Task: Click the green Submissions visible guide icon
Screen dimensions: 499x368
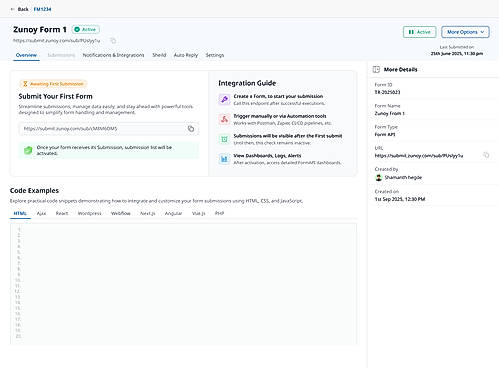Action: [x=224, y=139]
